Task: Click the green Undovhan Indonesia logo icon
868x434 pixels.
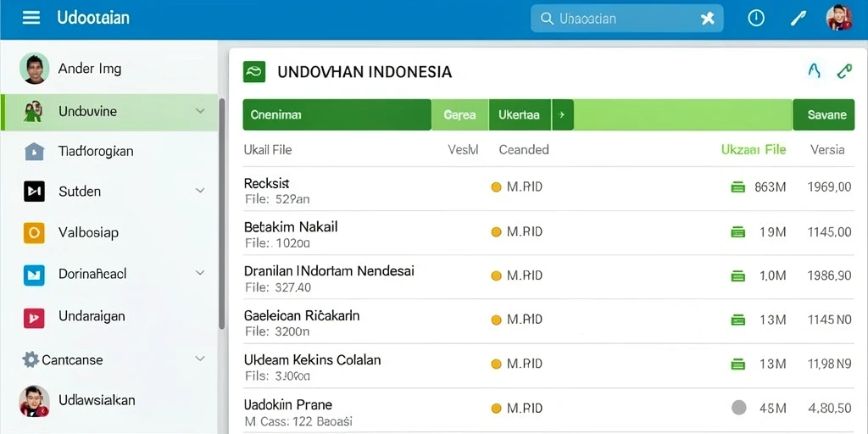Action: pos(254,72)
